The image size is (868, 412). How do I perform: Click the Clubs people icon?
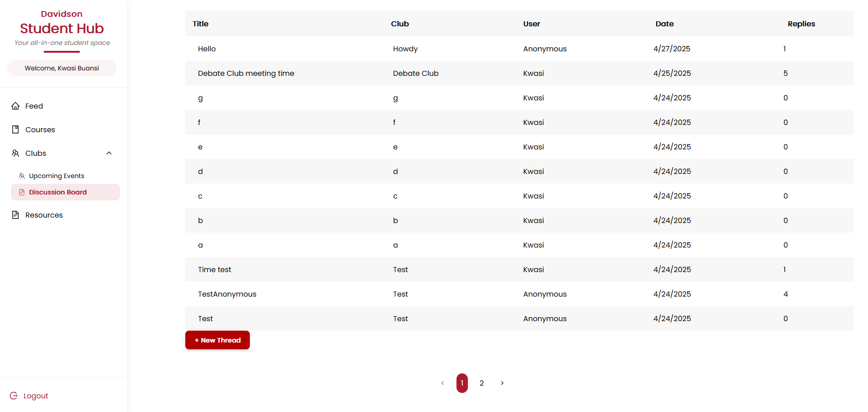click(15, 153)
